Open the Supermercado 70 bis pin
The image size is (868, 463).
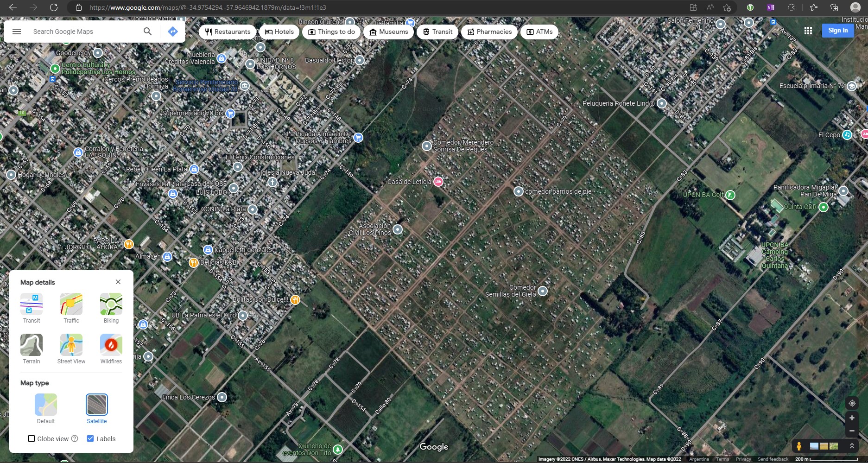coord(230,113)
